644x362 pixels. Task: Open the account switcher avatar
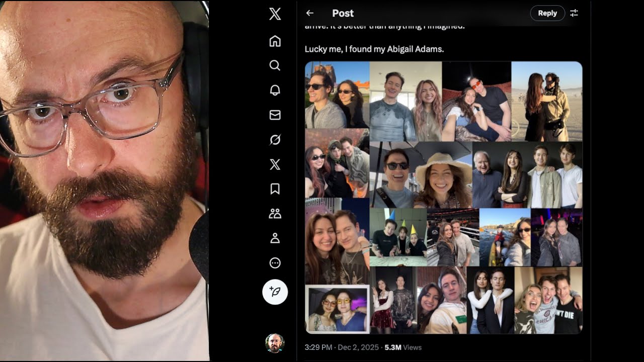click(x=275, y=343)
